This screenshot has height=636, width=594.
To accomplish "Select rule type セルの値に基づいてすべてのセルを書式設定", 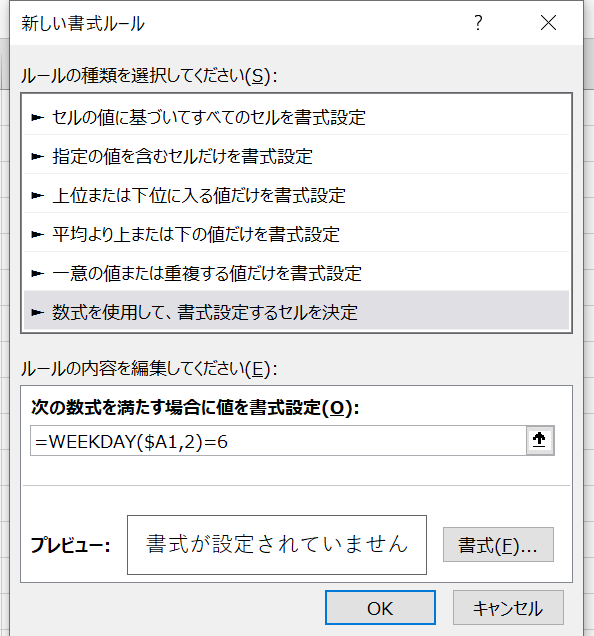I will click(x=296, y=118).
